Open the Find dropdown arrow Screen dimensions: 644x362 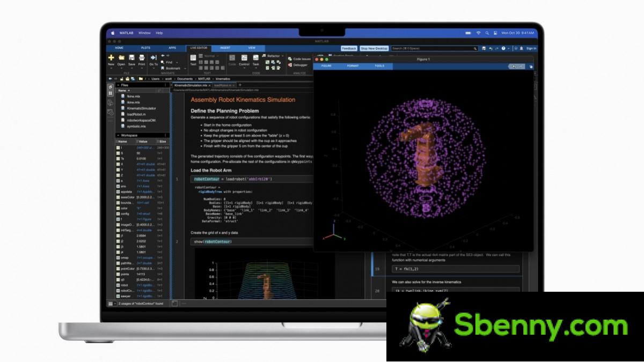(177, 62)
